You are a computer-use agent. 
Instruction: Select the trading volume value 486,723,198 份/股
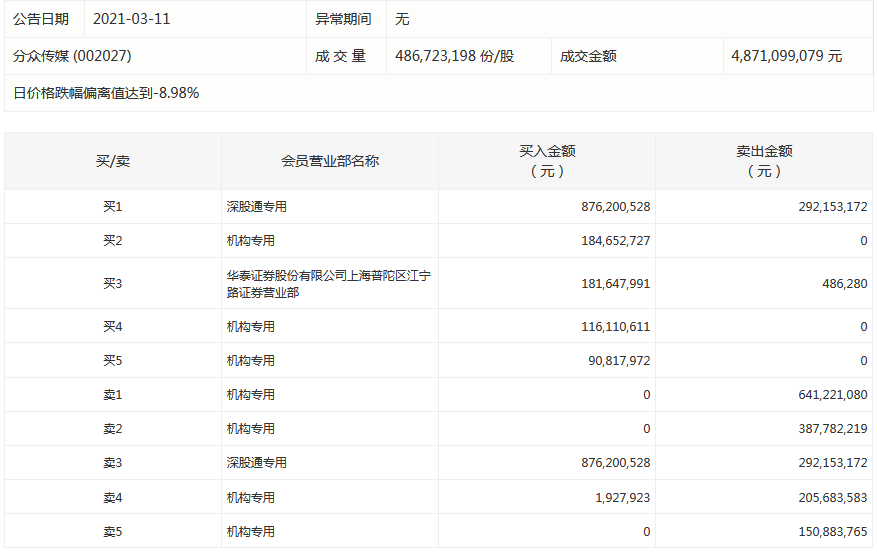pos(453,56)
